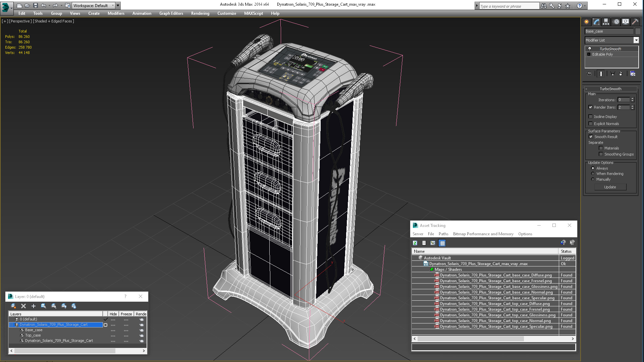Switch Asset Tracking to status log icon
The width and height of the screenshot is (644, 362).
[x=424, y=243]
